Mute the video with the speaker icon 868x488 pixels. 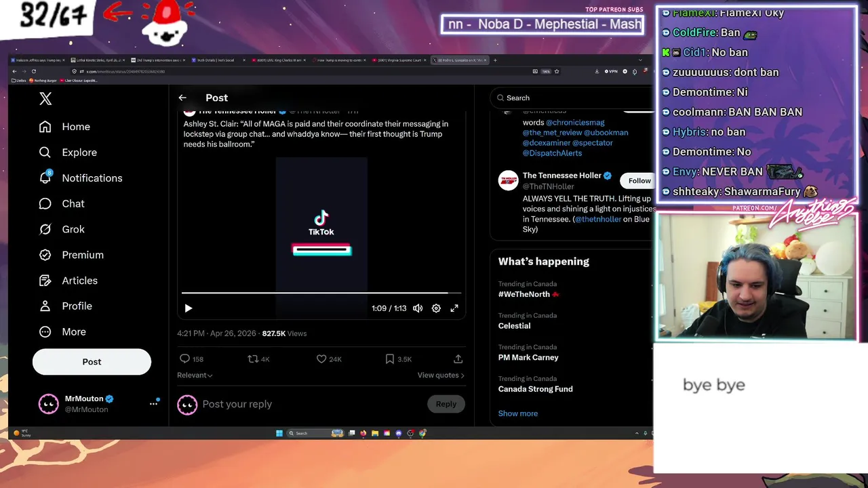[x=418, y=308]
